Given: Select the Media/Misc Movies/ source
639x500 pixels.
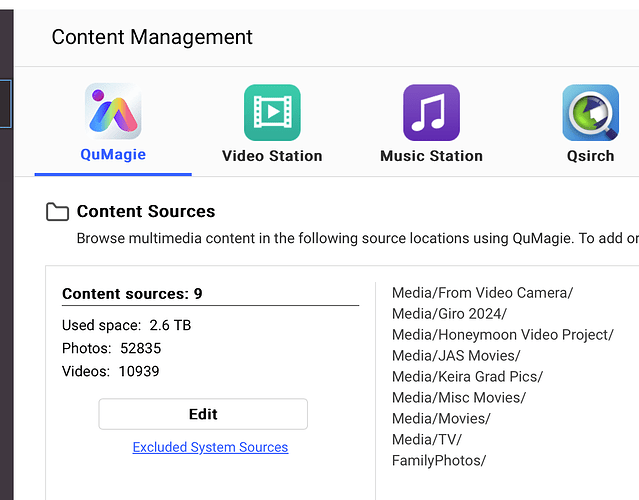Looking at the screenshot, I should pyautogui.click(x=458, y=398).
